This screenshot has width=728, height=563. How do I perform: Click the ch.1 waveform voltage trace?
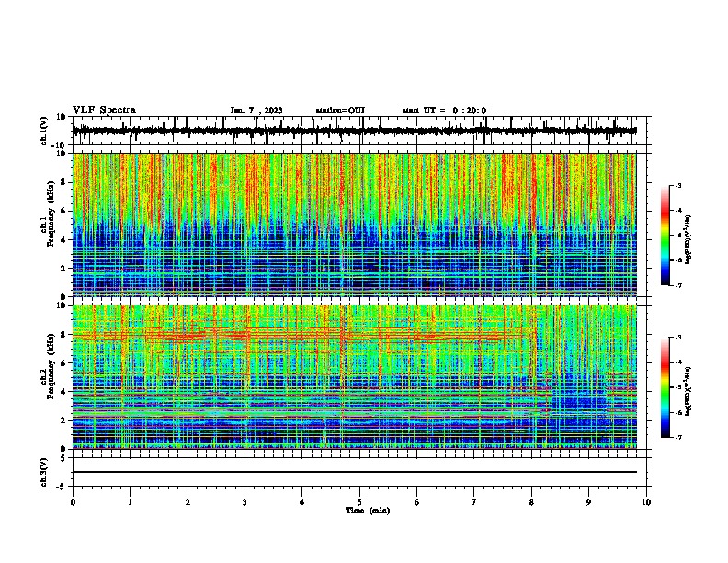click(x=354, y=131)
